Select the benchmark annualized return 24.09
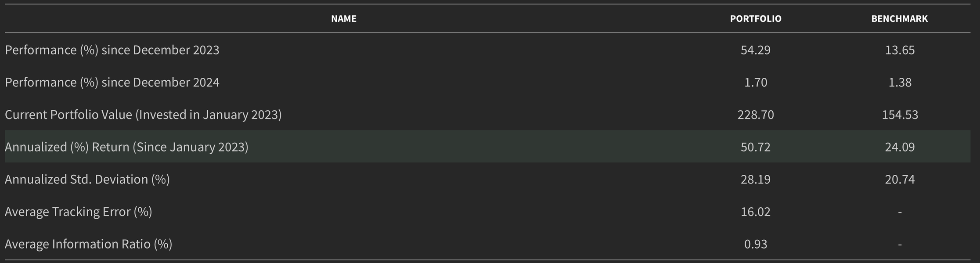The image size is (980, 263). (900, 147)
